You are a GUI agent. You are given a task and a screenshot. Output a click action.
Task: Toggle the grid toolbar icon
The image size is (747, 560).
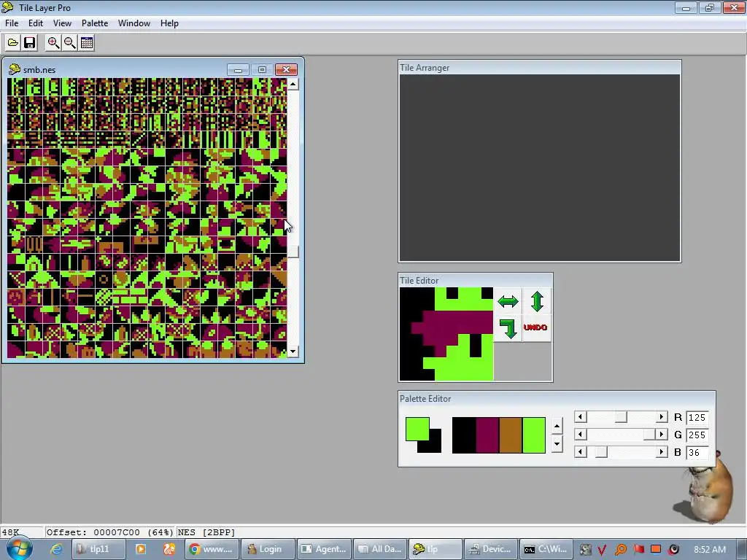point(87,43)
